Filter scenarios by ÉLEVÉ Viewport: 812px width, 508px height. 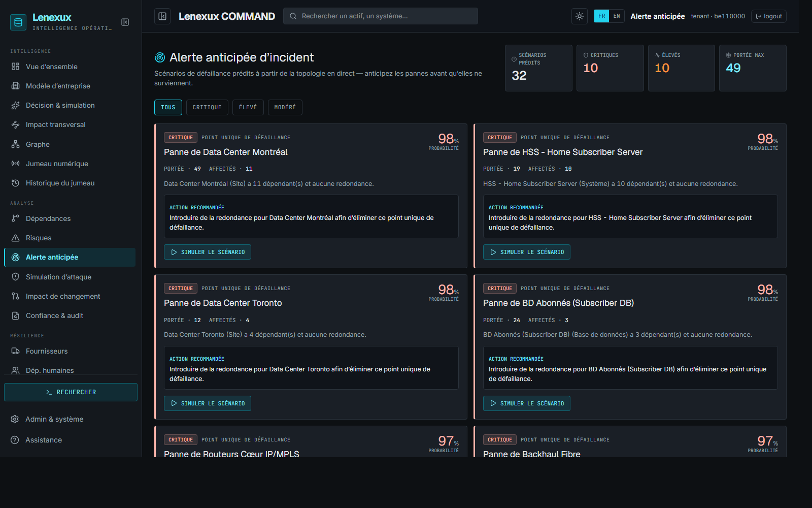[x=248, y=107]
